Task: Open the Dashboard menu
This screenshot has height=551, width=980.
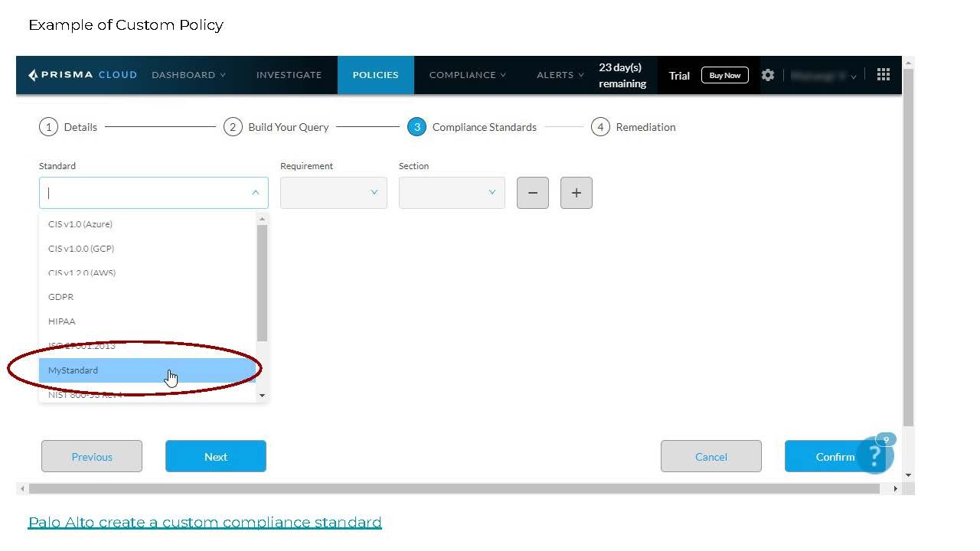Action: (x=188, y=75)
